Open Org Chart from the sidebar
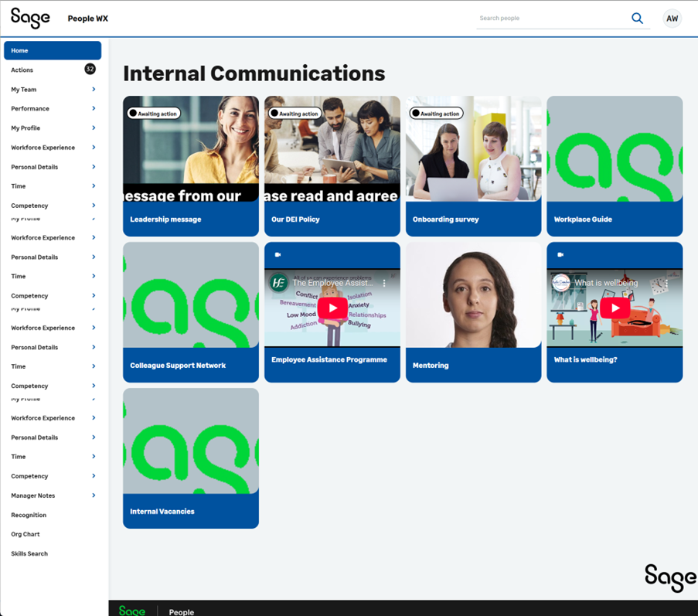This screenshot has width=698, height=616. point(25,534)
